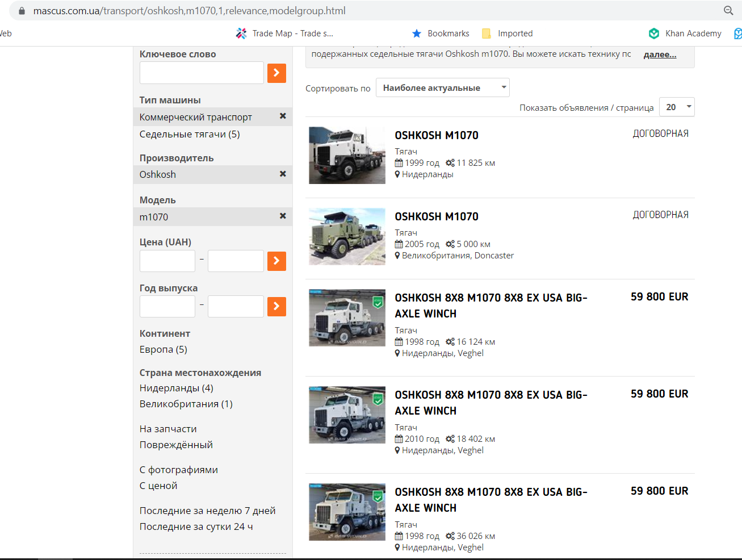Click the zoom magnifier icon in address bar

click(x=728, y=10)
